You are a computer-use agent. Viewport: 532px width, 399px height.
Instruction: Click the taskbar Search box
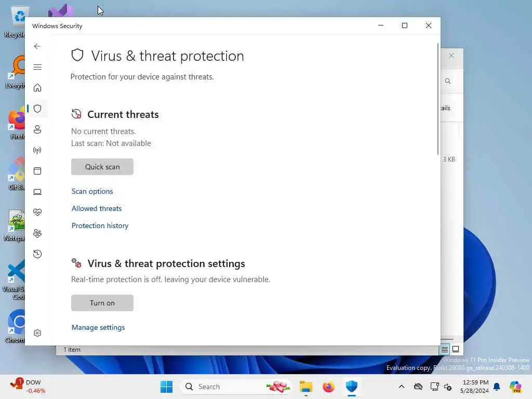[236, 387]
